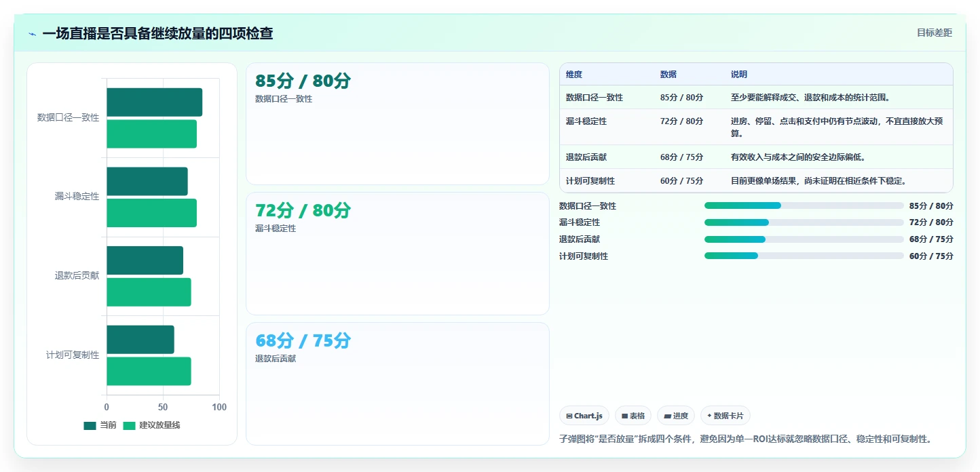
Task: Click the 表格 tag chip
Action: [633, 416]
